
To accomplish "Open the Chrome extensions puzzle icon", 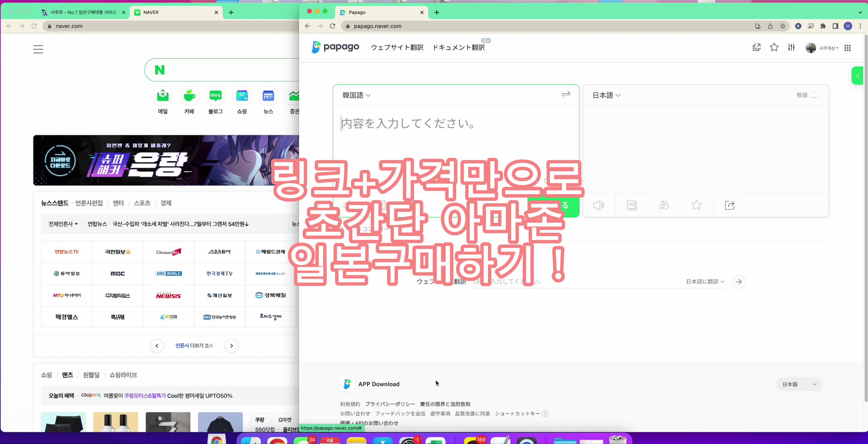I will (823, 26).
